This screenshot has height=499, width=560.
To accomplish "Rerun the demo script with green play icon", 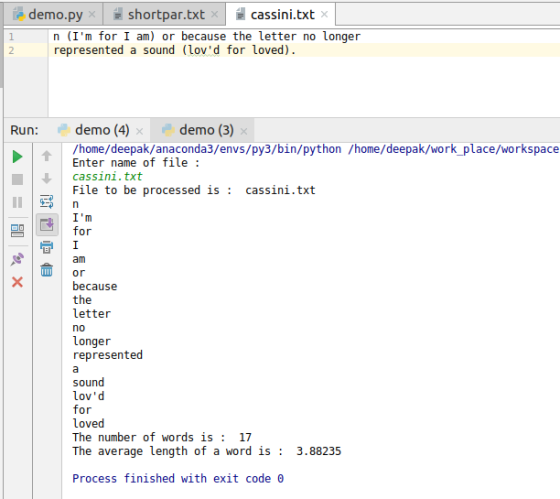I will (x=17, y=157).
